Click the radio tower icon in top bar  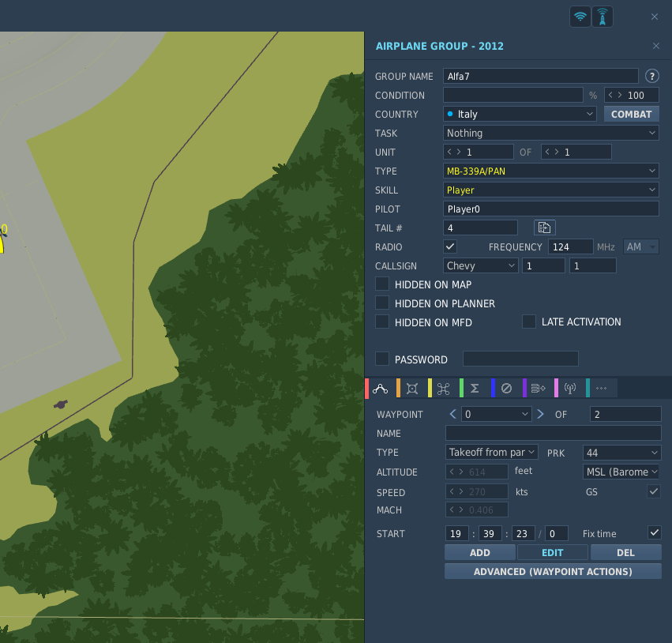click(x=603, y=17)
